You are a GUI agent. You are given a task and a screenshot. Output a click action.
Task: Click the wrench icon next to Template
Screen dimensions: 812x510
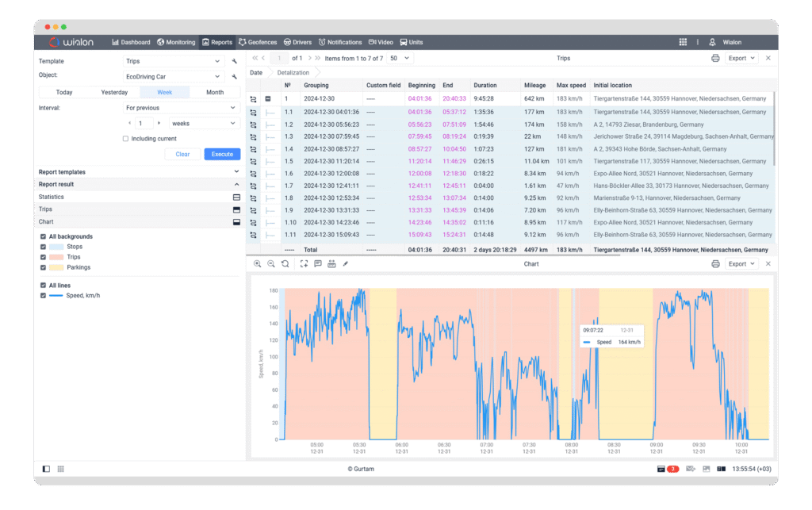[x=235, y=61]
